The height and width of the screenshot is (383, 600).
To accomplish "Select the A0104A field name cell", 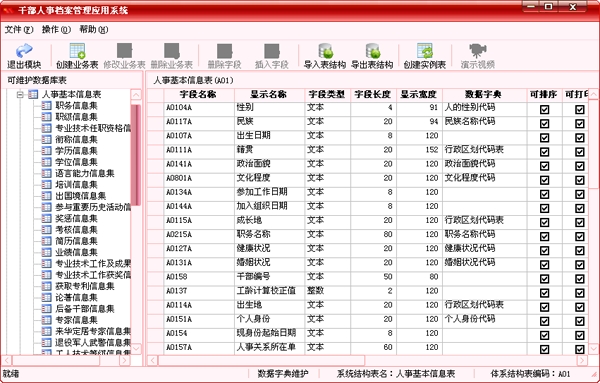I will [199, 108].
